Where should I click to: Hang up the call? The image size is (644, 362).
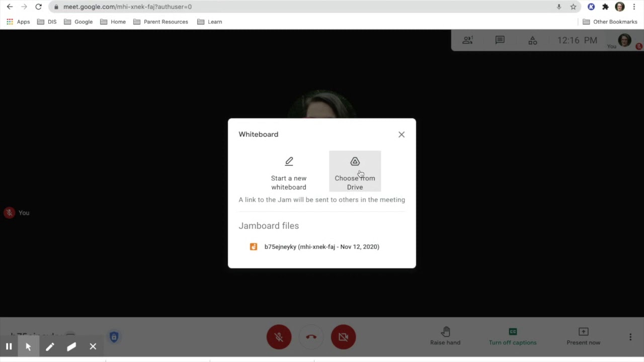[x=311, y=337]
